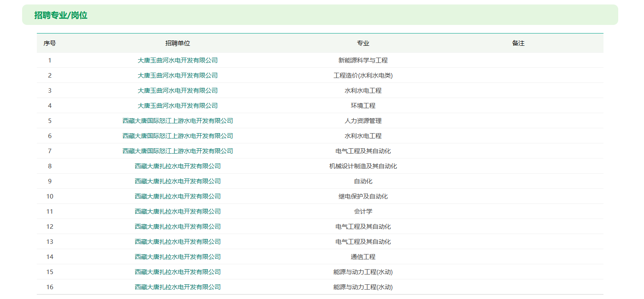Image resolution: width=644 pixels, height=299 pixels.
Task: Click serial number 7 in the 序号 column
Action: pos(50,151)
